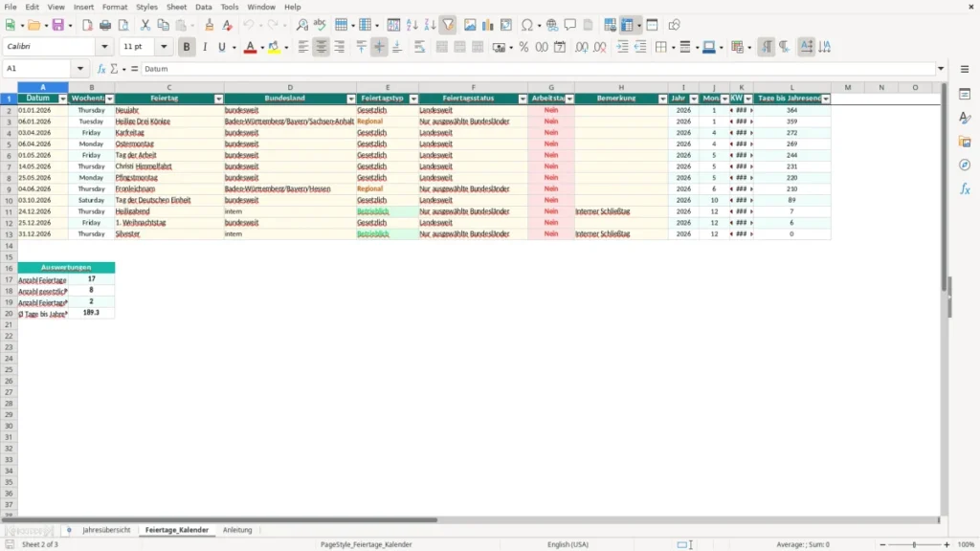Open sidebar Styles panel icon
Viewport: 980px width, 551px height.
click(965, 118)
